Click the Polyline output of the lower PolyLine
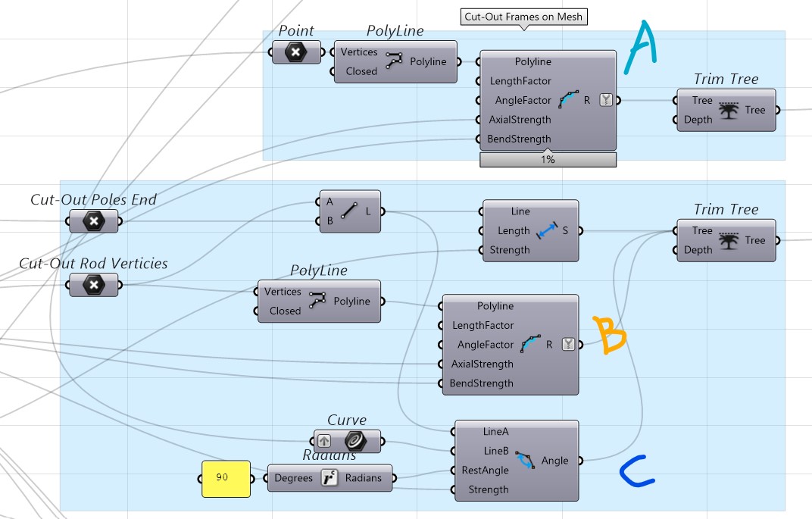This screenshot has width=812, height=519. click(x=352, y=302)
